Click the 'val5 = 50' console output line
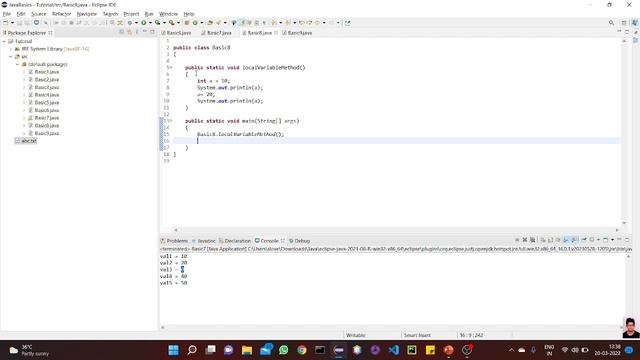 point(173,283)
